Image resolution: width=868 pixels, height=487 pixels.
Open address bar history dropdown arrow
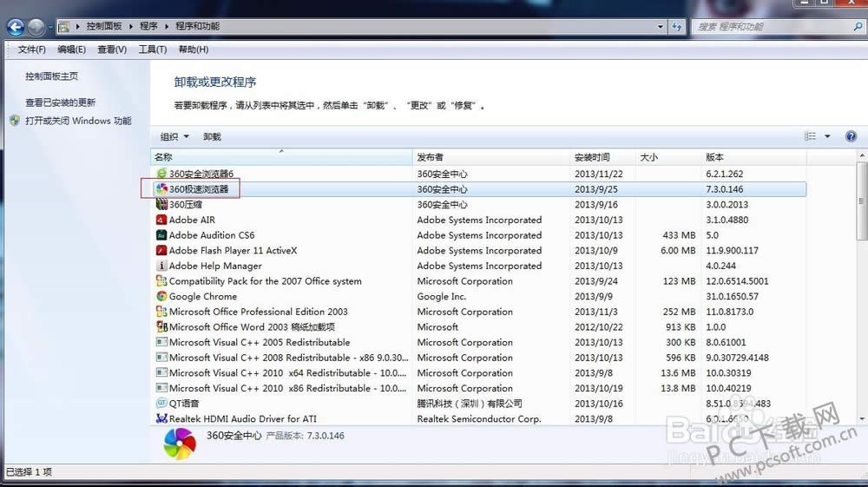click(661, 27)
